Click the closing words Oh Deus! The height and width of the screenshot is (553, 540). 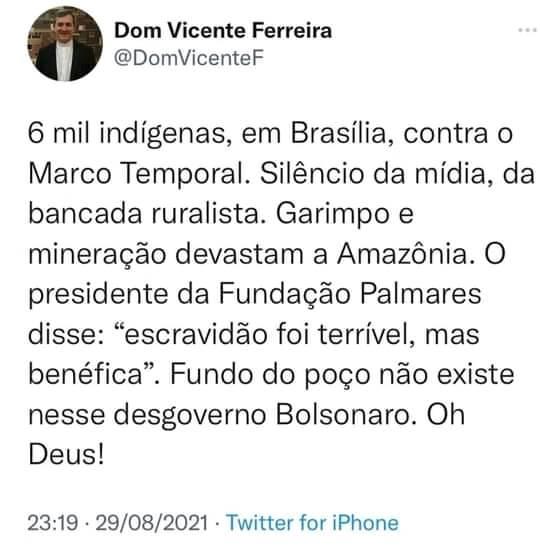coord(247,434)
